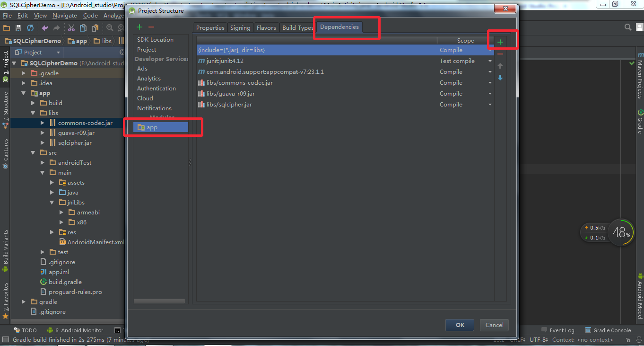This screenshot has height=346, width=644.
Task: Switch to the Signing tab
Action: pos(240,27)
